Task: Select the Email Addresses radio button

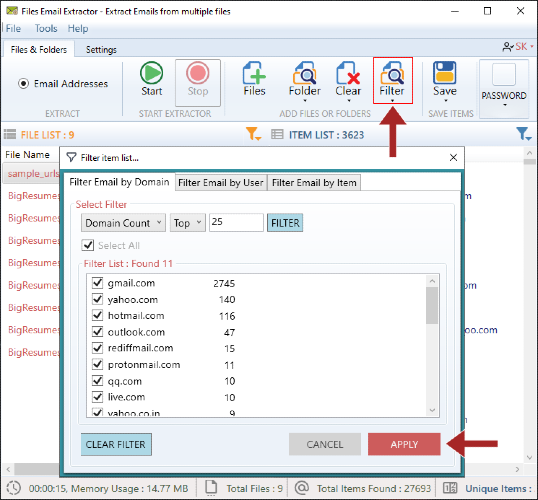Action: 23,84
